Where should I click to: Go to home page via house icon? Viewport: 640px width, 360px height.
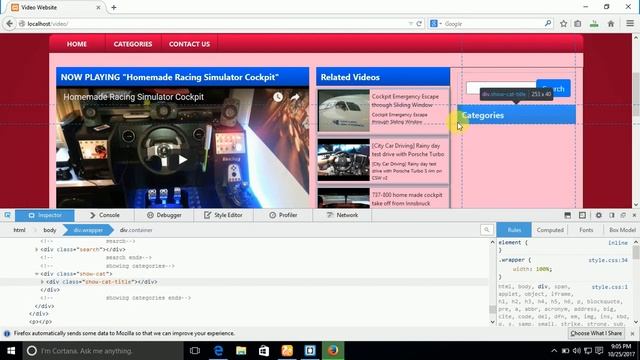pos(611,24)
